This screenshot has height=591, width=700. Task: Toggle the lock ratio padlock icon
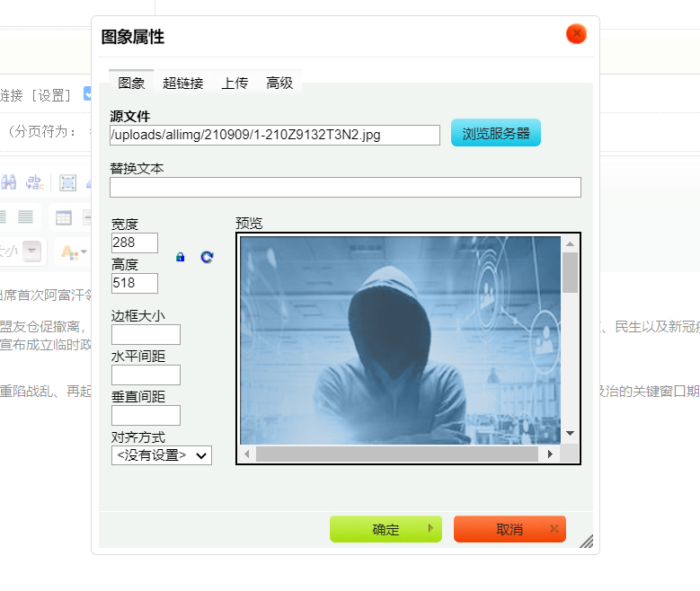click(x=181, y=257)
